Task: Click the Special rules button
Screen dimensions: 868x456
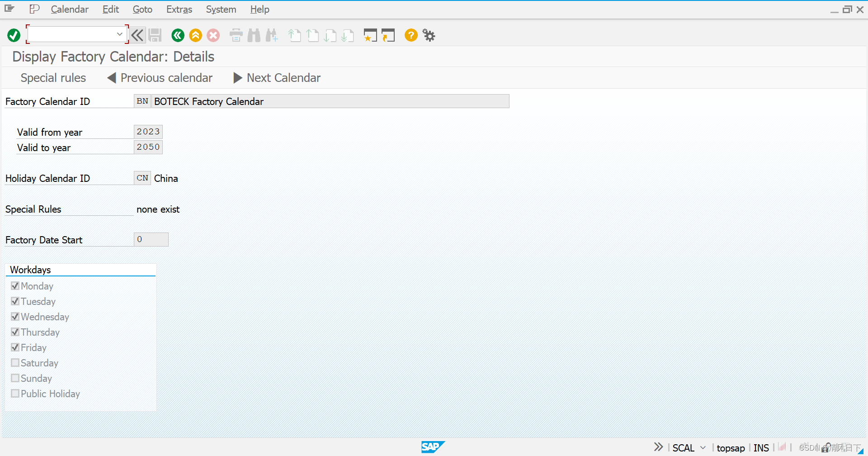Action: (53, 78)
